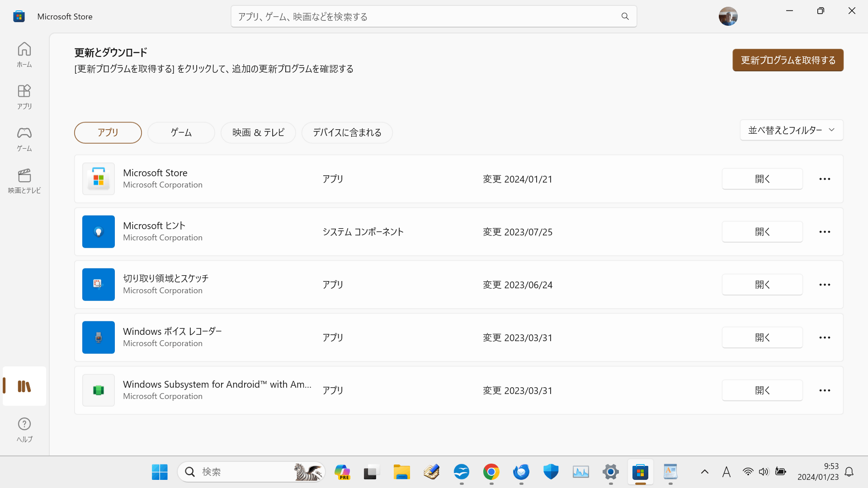Open the user profile avatar
The width and height of the screenshot is (868, 488).
728,17
